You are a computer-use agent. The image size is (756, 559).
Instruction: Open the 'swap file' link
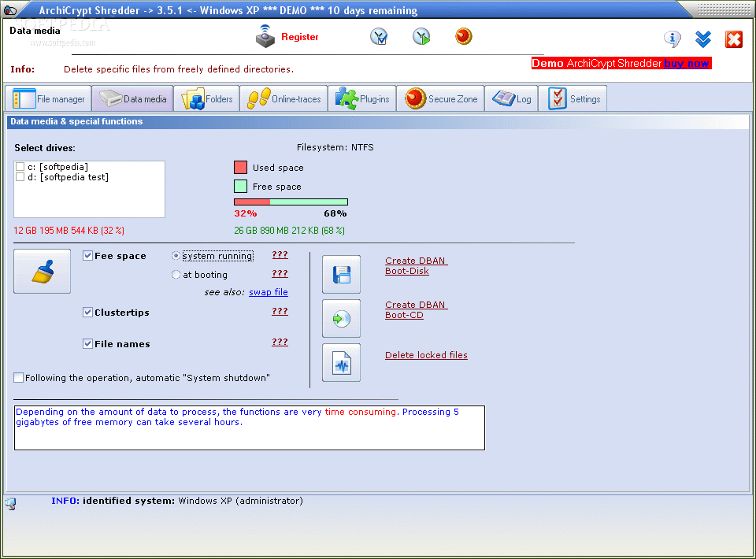[x=268, y=292]
